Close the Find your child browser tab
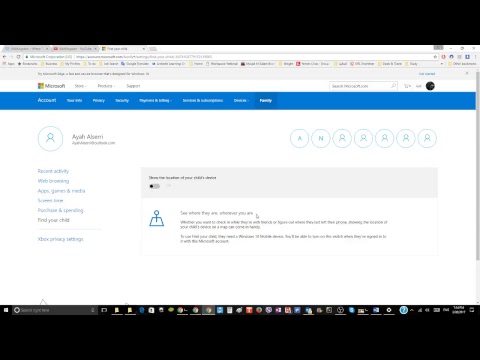 (x=144, y=49)
